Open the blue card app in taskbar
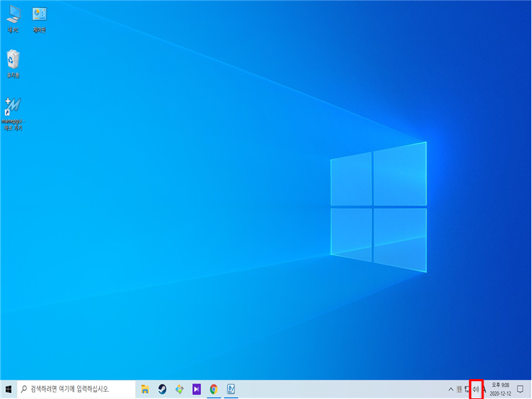 pos(231,389)
